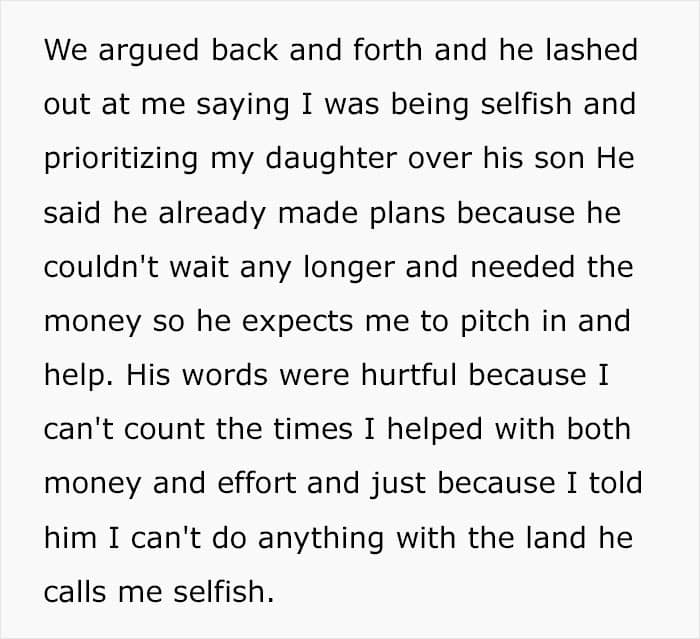Place cursor on the word "plans"
700x639 pixels.
point(407,214)
